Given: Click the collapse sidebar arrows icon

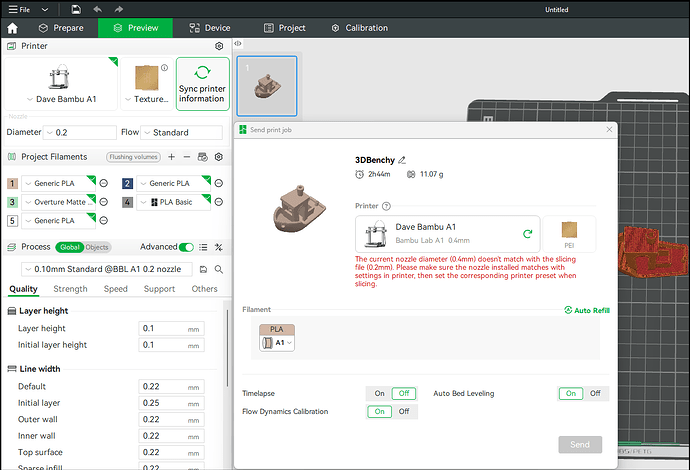Looking at the screenshot, I should tap(238, 43).
